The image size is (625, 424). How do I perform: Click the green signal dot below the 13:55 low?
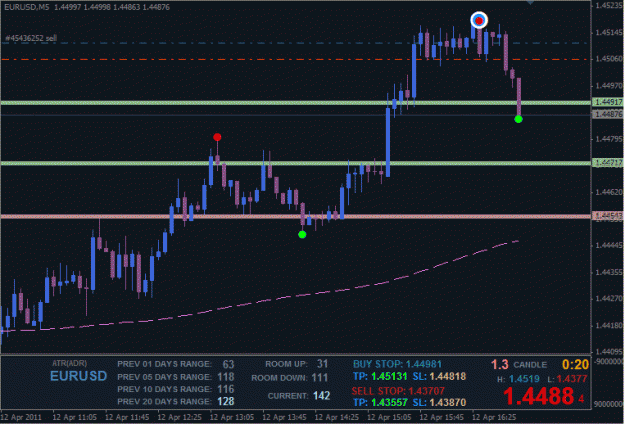point(302,235)
